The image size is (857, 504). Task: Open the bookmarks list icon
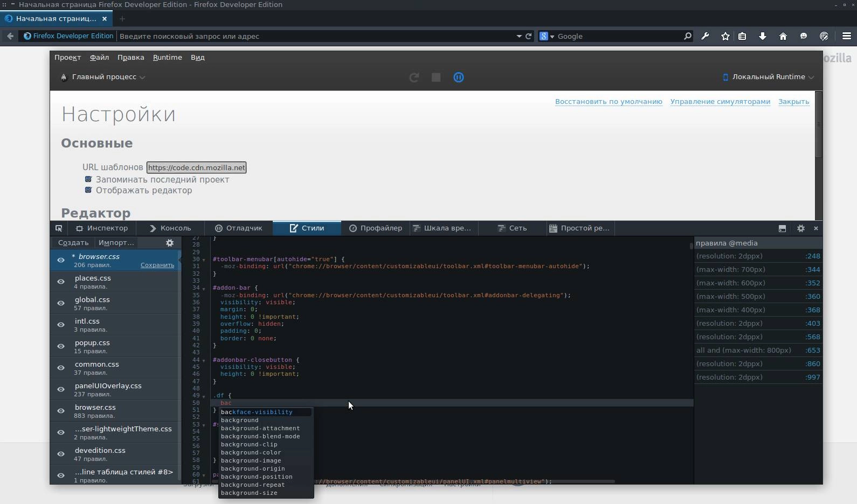[x=742, y=36]
